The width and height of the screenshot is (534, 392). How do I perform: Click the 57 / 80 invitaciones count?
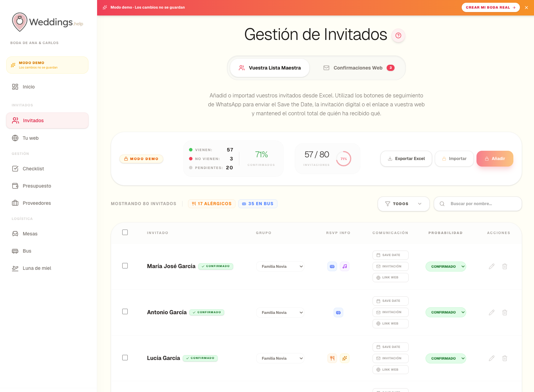317,155
